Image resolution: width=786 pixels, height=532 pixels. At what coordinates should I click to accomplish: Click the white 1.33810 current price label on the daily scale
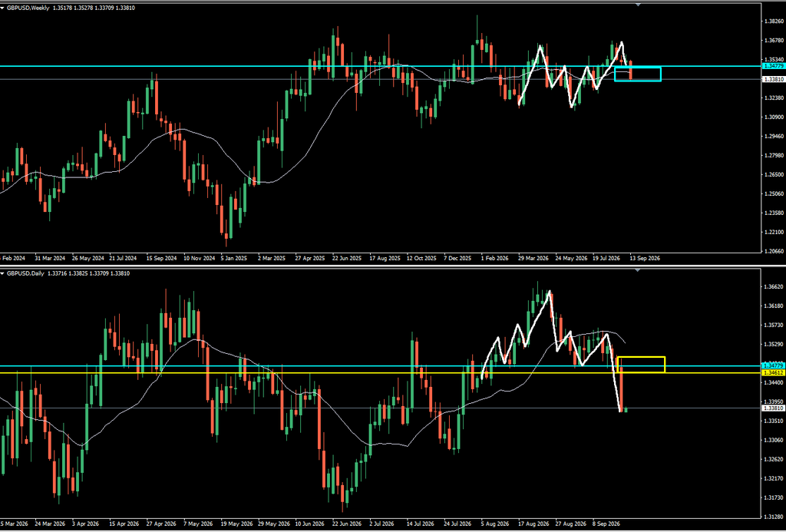coord(773,408)
